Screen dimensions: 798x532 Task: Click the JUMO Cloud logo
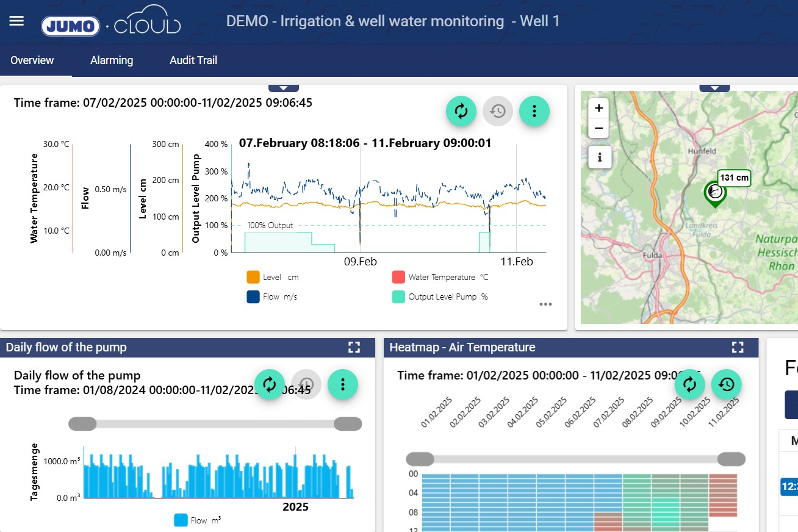coord(110,23)
